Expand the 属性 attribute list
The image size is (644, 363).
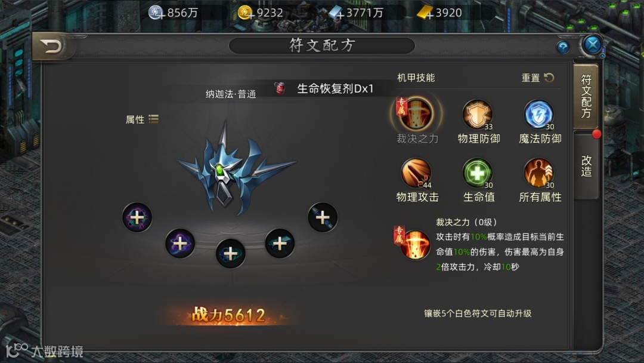point(142,119)
